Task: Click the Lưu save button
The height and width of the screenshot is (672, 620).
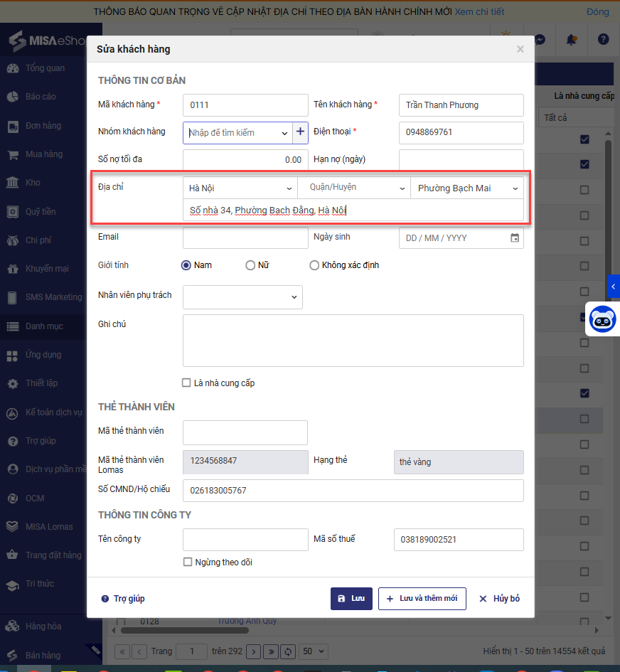Action: tap(351, 598)
